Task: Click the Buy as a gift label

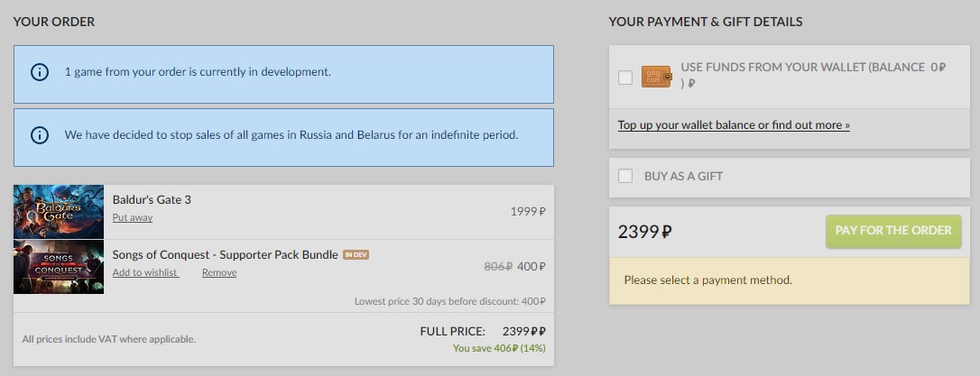Action: 683,176
